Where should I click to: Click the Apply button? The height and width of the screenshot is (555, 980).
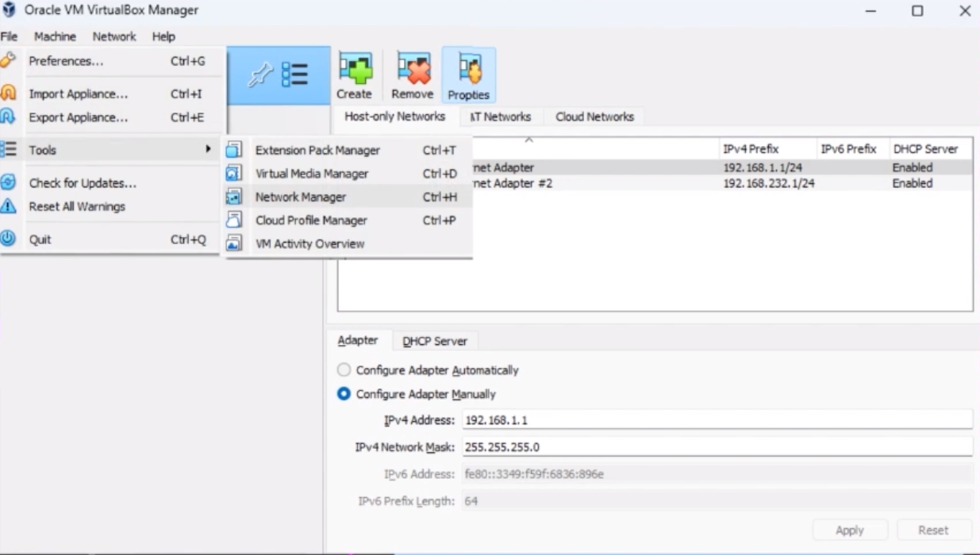(x=850, y=530)
